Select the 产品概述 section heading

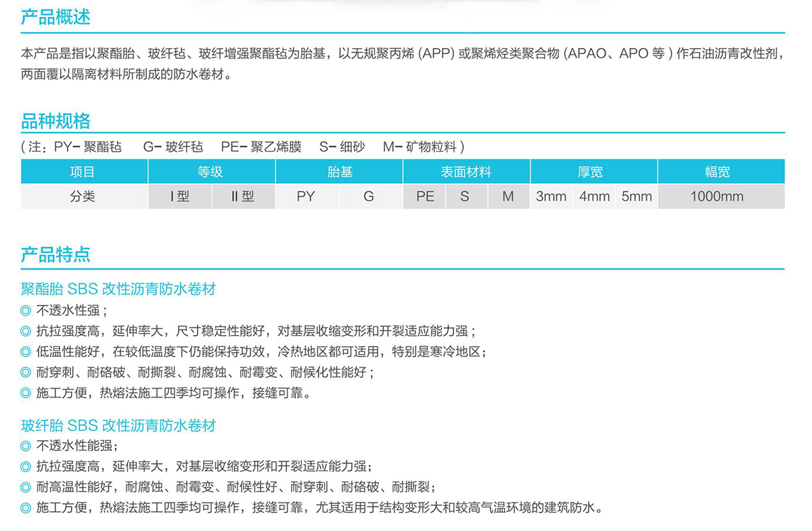(55, 17)
